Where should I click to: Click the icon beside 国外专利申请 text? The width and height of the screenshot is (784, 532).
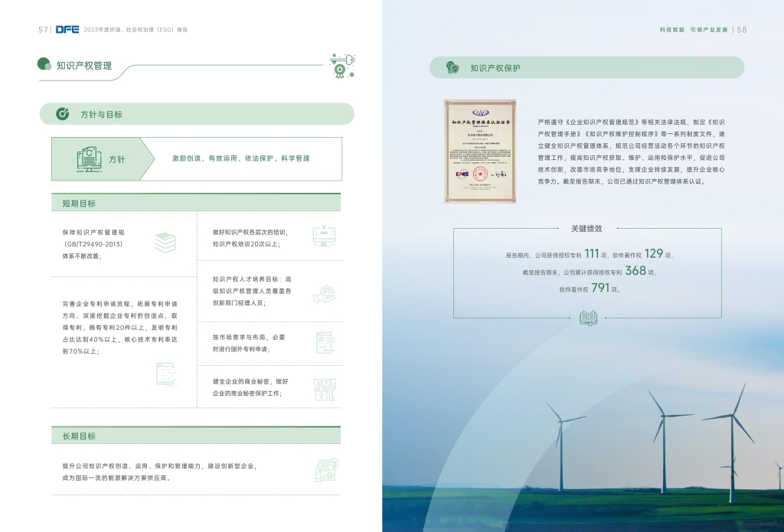pos(325,342)
